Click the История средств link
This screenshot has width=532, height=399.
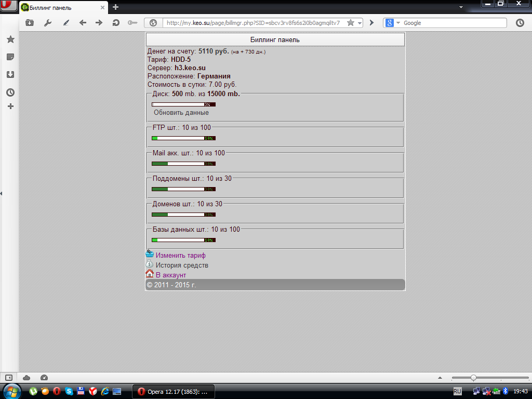coord(182,265)
